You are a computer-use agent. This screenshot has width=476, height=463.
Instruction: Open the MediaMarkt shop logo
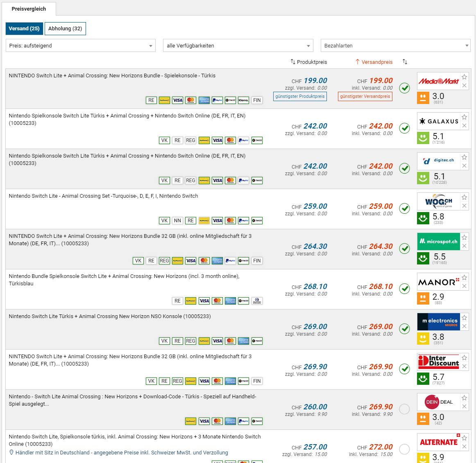click(x=438, y=81)
